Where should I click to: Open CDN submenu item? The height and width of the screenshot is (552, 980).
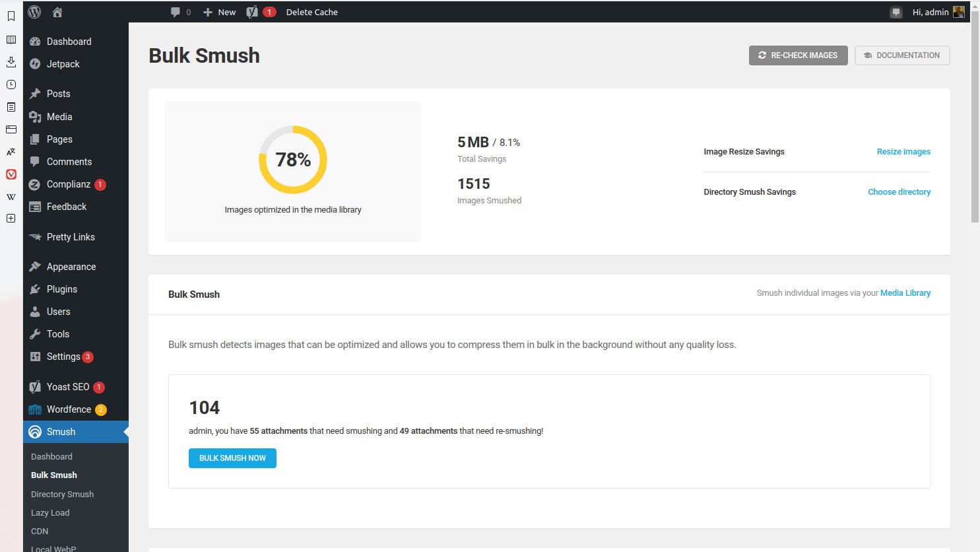(40, 531)
